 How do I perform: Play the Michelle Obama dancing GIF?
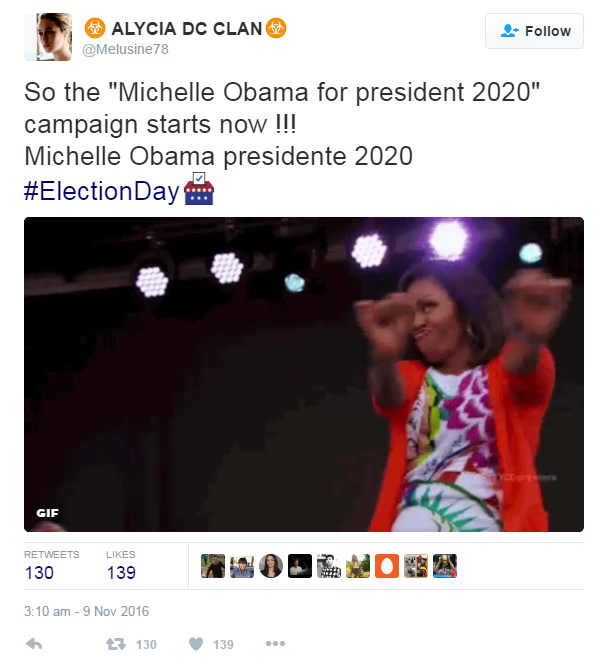point(303,374)
